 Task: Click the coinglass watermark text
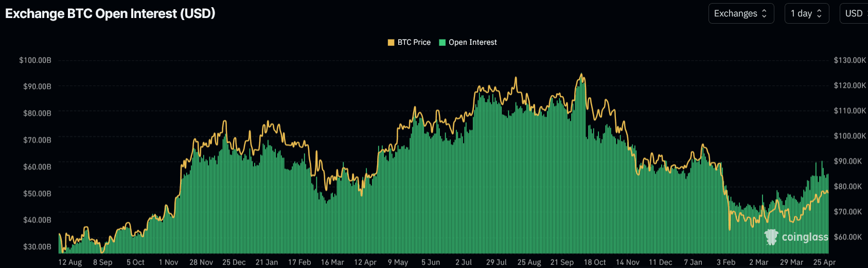805,237
